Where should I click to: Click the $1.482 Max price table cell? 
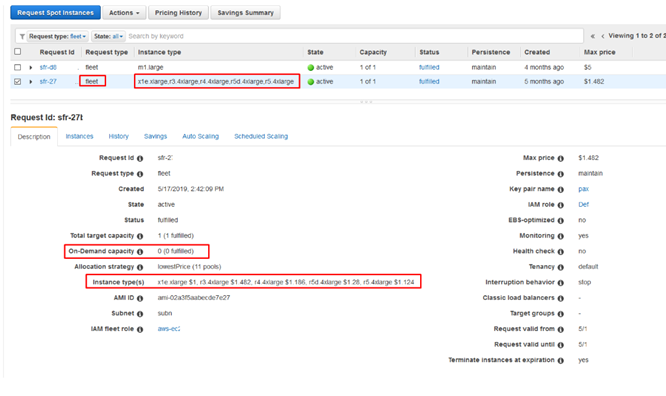click(594, 82)
